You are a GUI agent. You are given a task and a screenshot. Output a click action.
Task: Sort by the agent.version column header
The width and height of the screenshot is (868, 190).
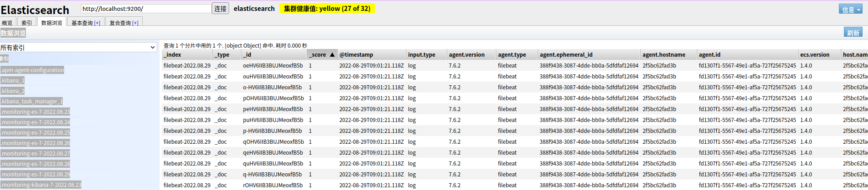point(471,54)
